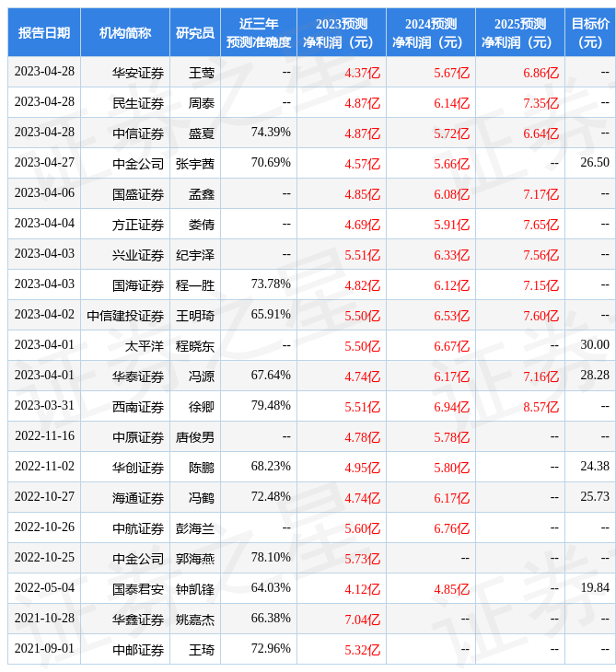
Task: Click the 28.28 target price
Action: pyautogui.click(x=595, y=375)
